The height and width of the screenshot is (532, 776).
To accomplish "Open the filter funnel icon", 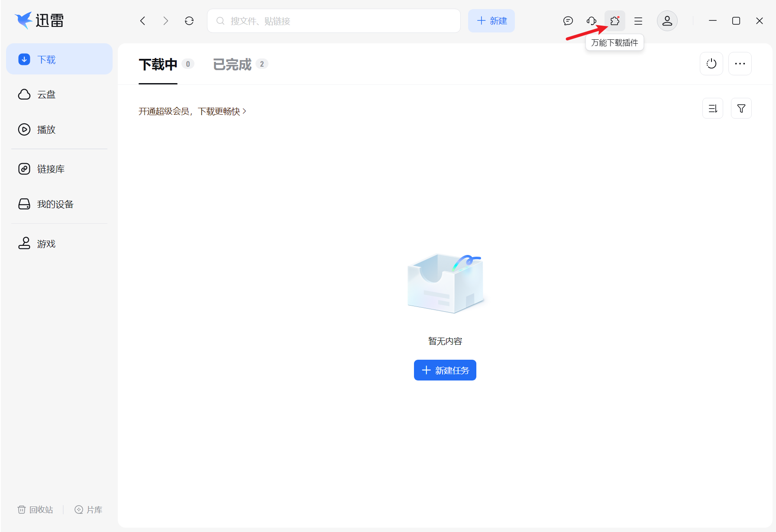I will [741, 108].
